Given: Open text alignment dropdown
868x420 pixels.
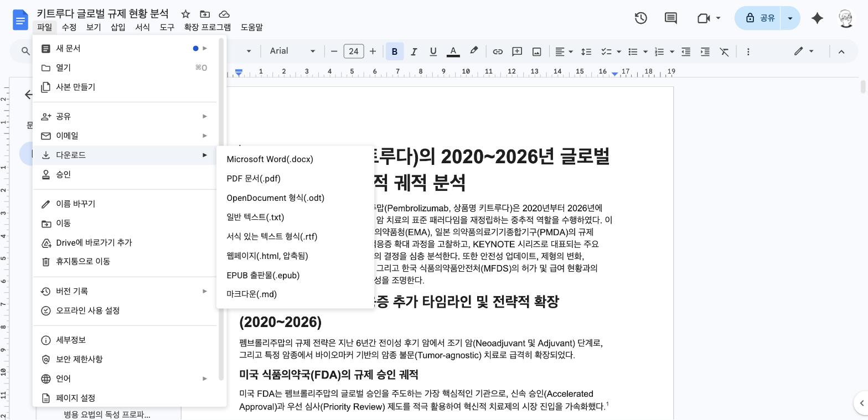Looking at the screenshot, I should [x=564, y=51].
